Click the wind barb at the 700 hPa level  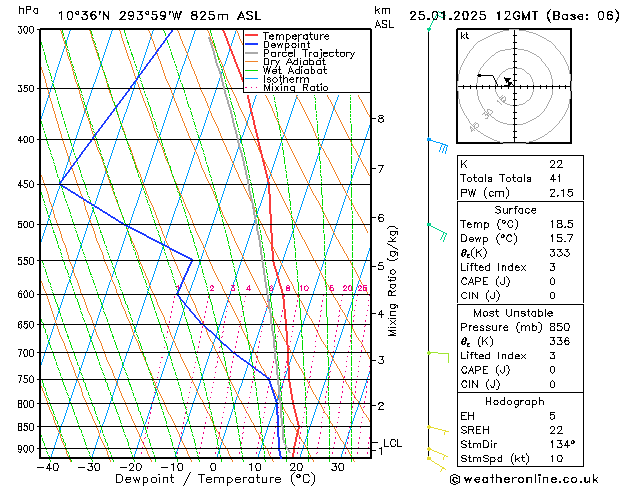(x=438, y=356)
